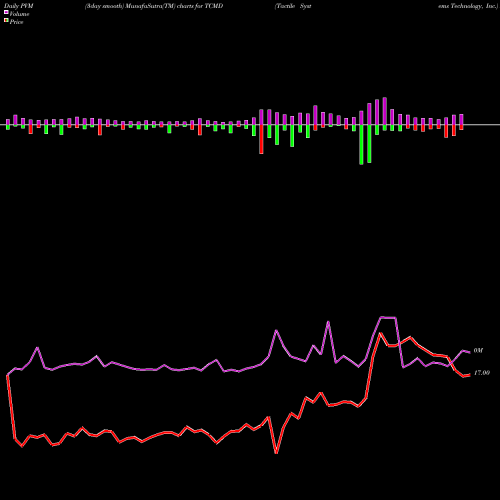Click the purple Volume legend swatch
Viewport: 500px width, 500px height.
[6, 13]
